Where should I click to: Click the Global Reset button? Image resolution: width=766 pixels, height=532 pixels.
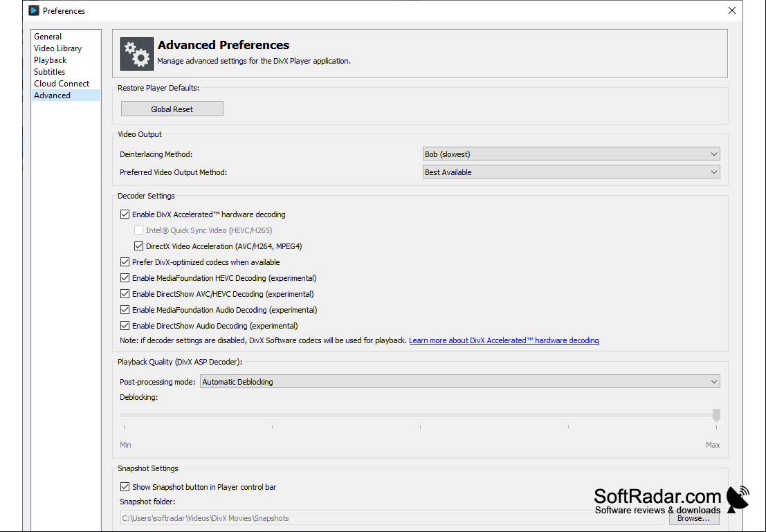tap(172, 109)
